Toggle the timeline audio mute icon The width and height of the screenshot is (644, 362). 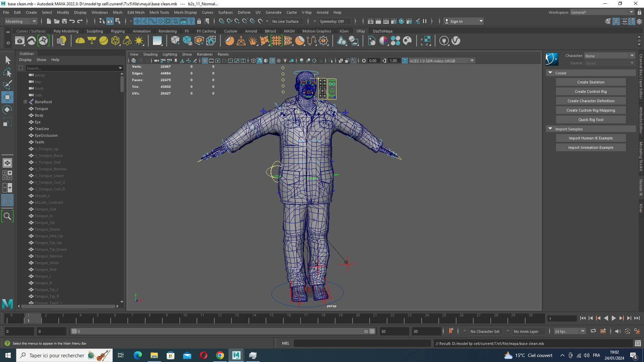pos(618,331)
